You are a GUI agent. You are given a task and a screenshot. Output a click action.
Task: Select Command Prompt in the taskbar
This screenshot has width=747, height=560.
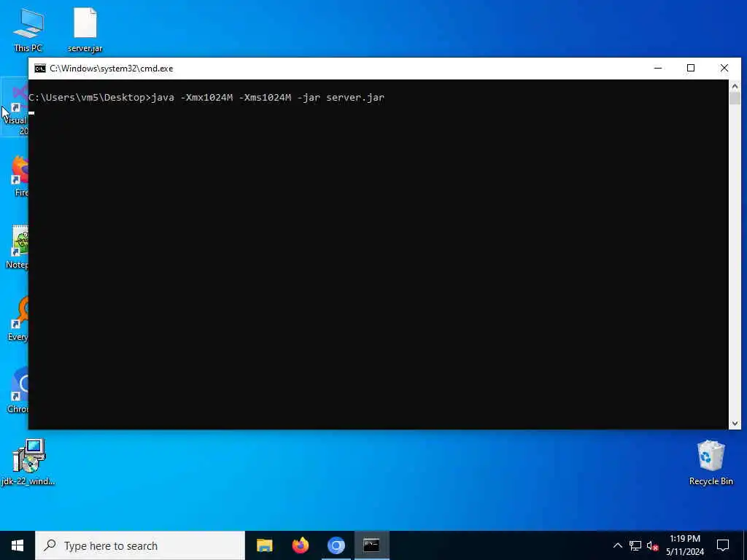[x=371, y=545]
